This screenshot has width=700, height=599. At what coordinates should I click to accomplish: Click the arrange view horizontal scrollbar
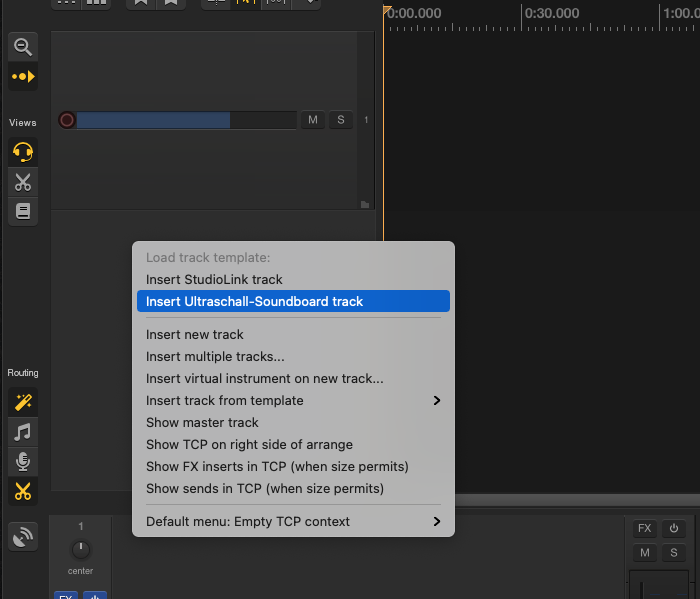tap(577, 500)
